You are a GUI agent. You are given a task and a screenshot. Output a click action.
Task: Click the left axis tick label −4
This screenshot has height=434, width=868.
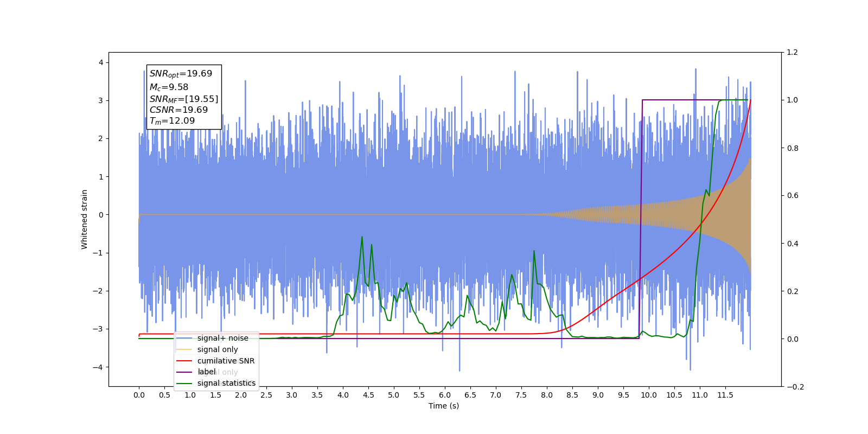tap(98, 367)
